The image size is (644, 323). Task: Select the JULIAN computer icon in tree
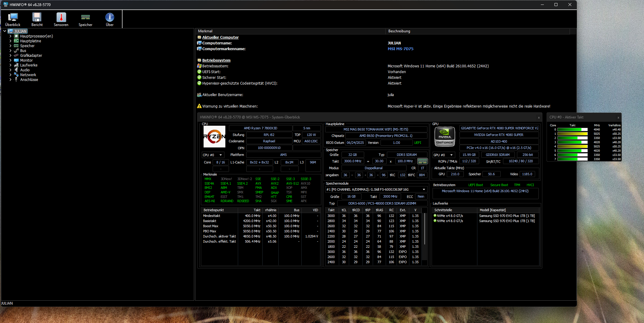[x=11, y=31]
